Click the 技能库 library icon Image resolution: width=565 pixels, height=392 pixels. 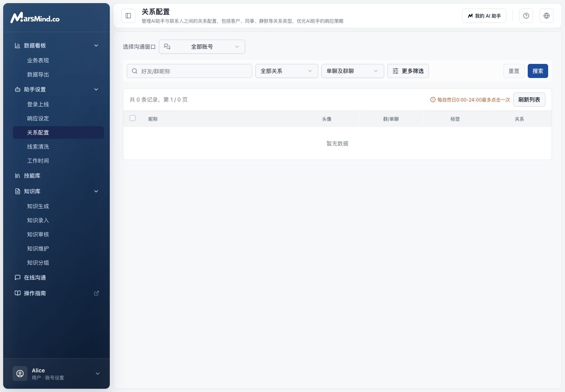[18, 176]
